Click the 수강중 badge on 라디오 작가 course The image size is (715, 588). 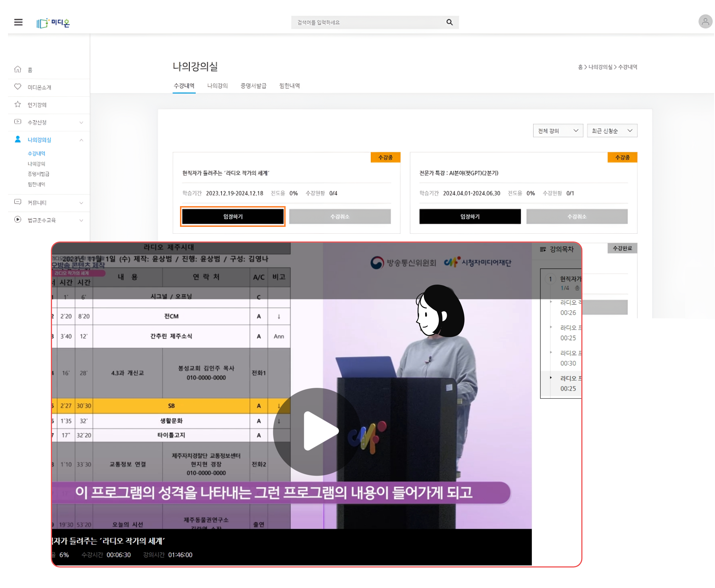[385, 157]
